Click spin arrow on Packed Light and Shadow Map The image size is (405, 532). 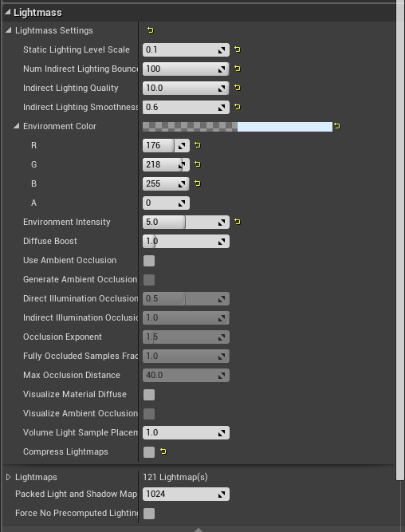(x=222, y=495)
